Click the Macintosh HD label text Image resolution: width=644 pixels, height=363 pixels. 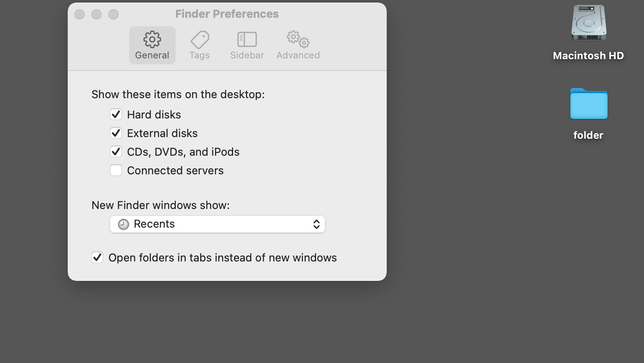point(588,56)
